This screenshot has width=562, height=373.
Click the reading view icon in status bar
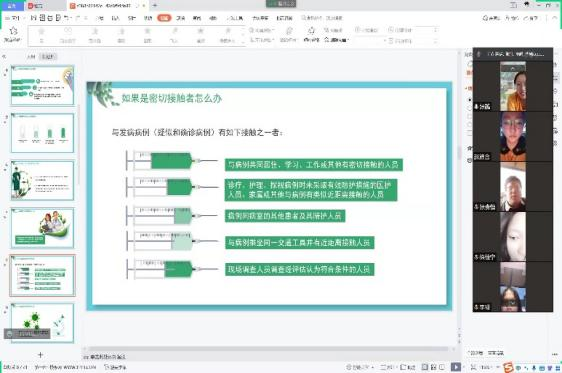[442, 367]
